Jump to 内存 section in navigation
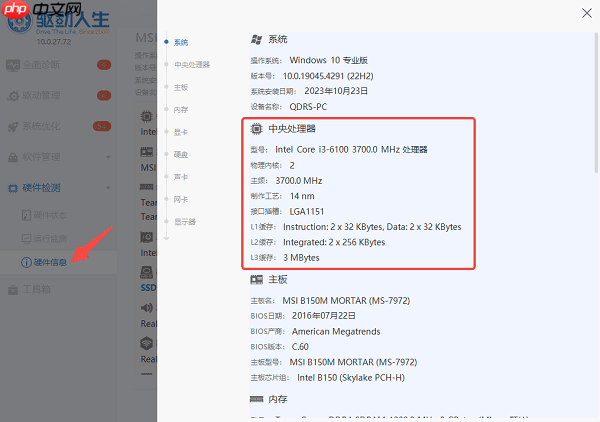Screen dimensions: 600x422 pyautogui.click(x=181, y=110)
